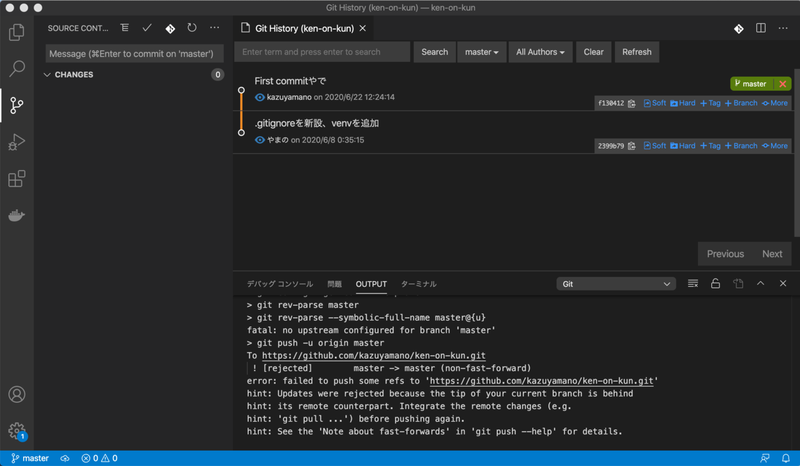800x466 pixels.
Task: Copy commit hash f130412
Action: tap(632, 103)
